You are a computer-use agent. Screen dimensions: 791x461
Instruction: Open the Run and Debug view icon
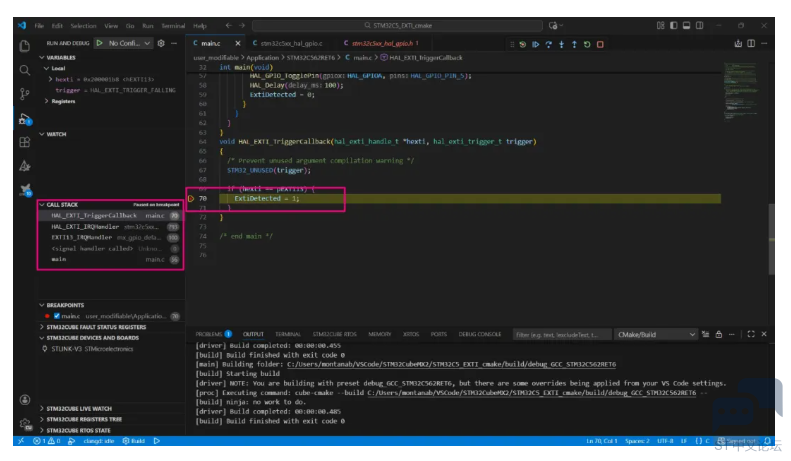[24, 120]
